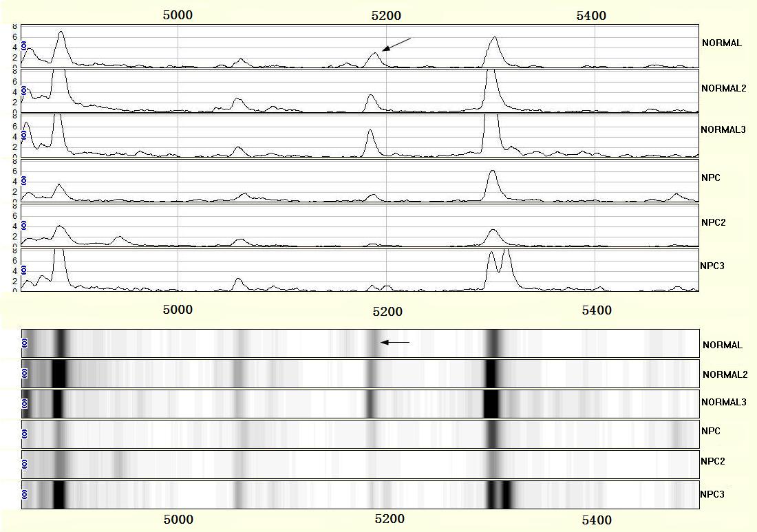
Task: Select the NORMAL2 label beside the spectrum trace
Action: [x=724, y=88]
